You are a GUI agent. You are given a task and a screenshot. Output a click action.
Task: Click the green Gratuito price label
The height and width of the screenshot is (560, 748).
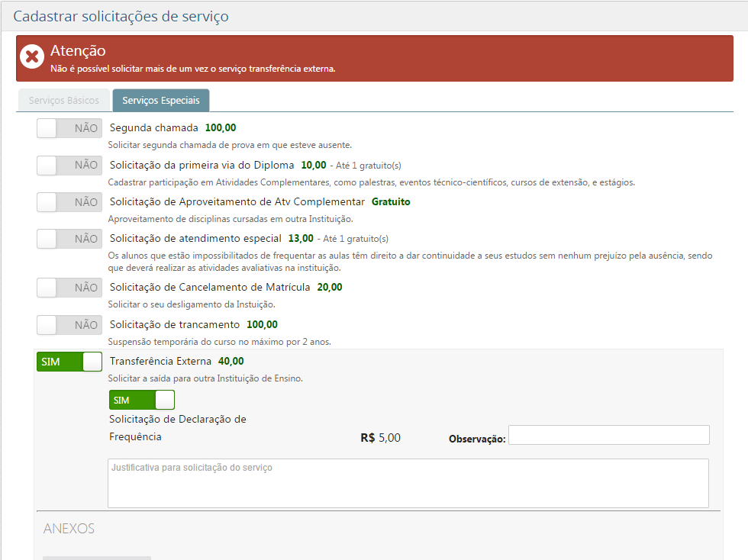pyautogui.click(x=391, y=202)
